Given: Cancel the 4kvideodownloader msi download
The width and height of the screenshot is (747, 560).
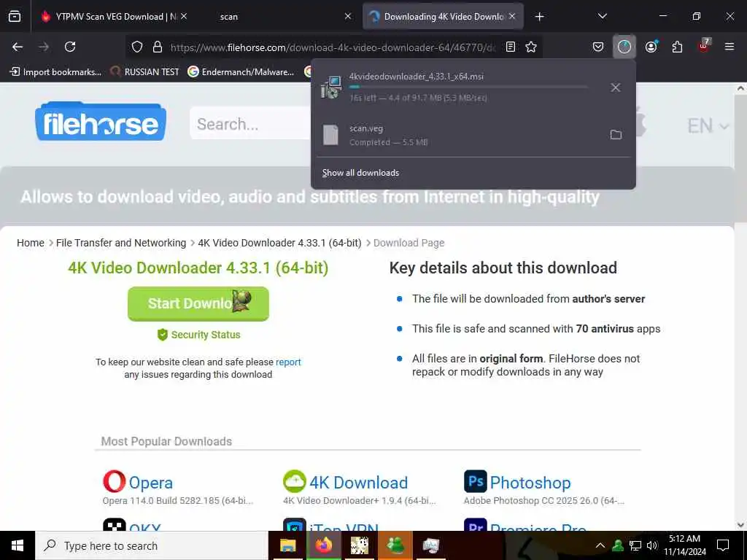Looking at the screenshot, I should coord(616,87).
